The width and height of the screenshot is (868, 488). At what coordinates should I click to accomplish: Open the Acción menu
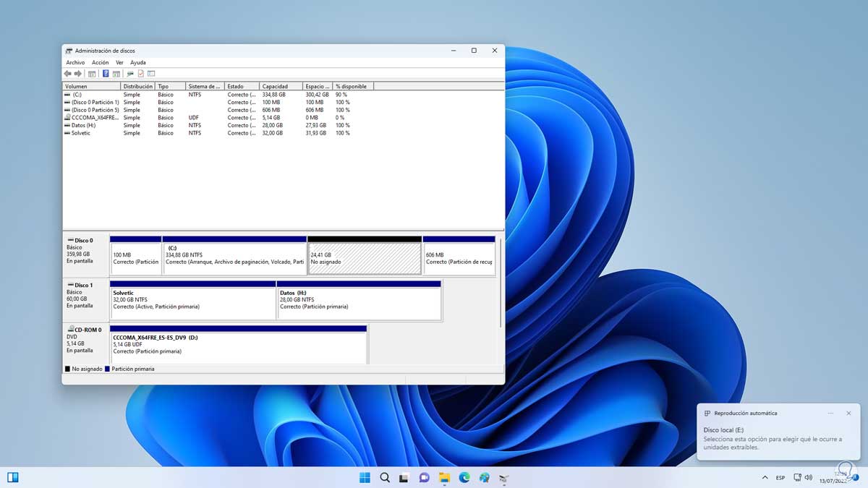coord(100,63)
